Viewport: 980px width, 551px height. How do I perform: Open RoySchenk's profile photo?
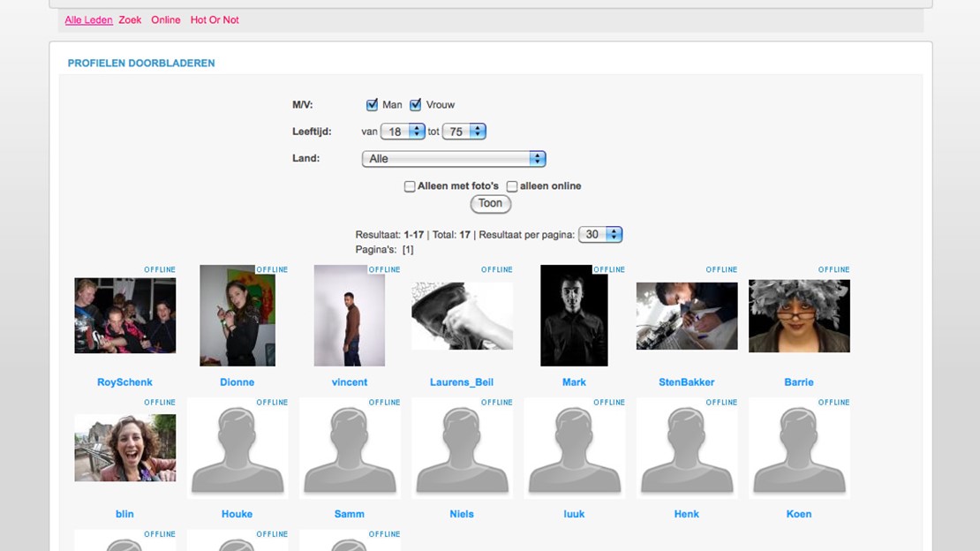click(124, 315)
